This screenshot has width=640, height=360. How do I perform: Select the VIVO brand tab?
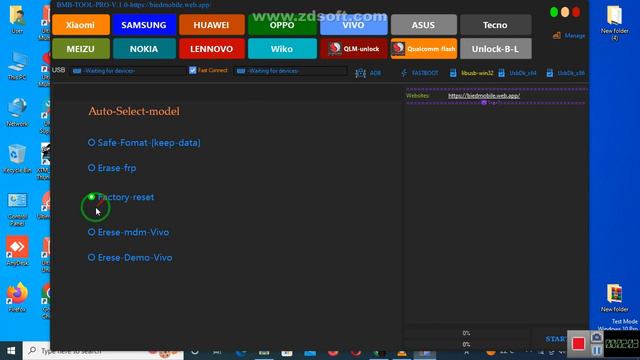tap(353, 24)
